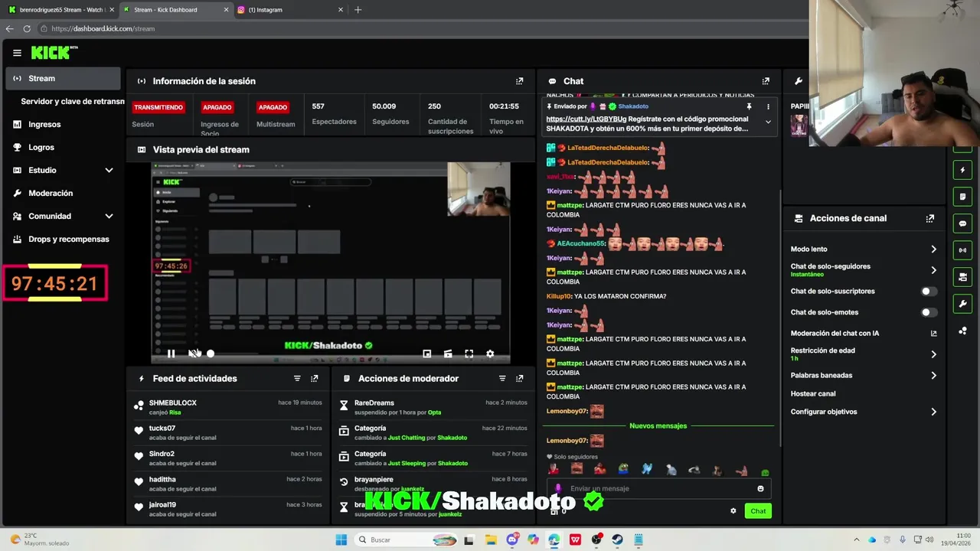The height and width of the screenshot is (551, 980).
Task: Expand Palabras baneadas settings
Action: coord(933,376)
